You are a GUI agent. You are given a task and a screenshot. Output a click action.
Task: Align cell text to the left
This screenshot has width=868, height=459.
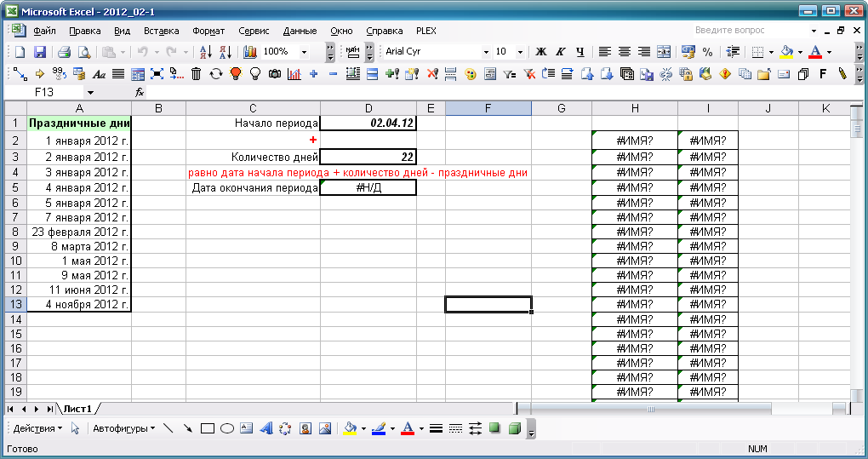(x=605, y=52)
